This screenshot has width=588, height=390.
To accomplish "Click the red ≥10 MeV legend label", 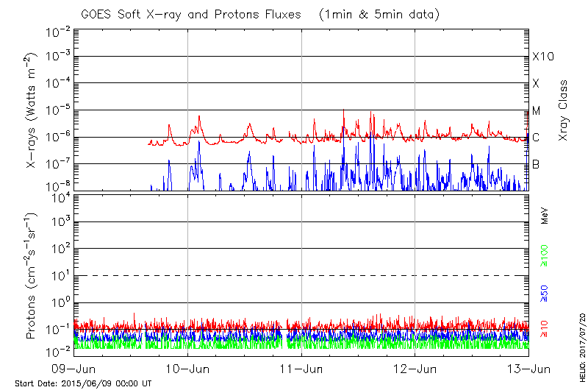I will 545,329.
